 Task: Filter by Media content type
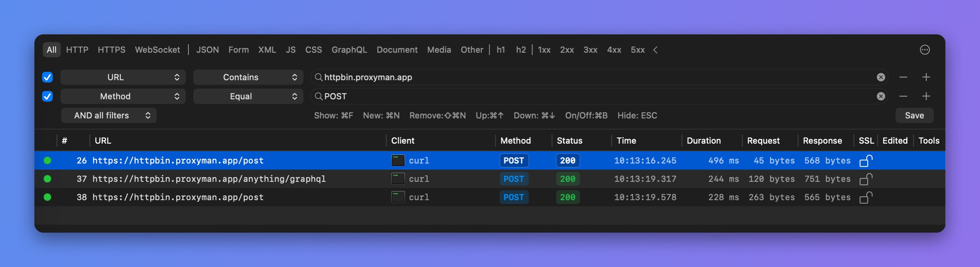[439, 50]
